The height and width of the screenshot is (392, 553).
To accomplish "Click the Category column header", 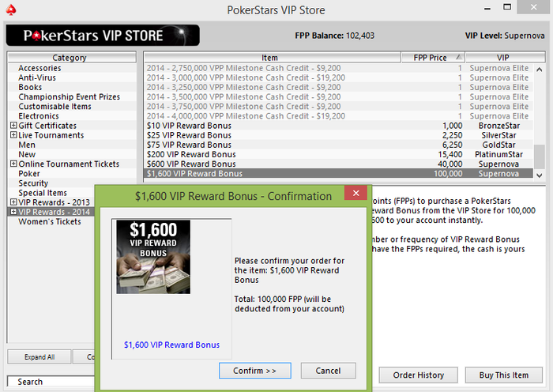I will pos(72,57).
